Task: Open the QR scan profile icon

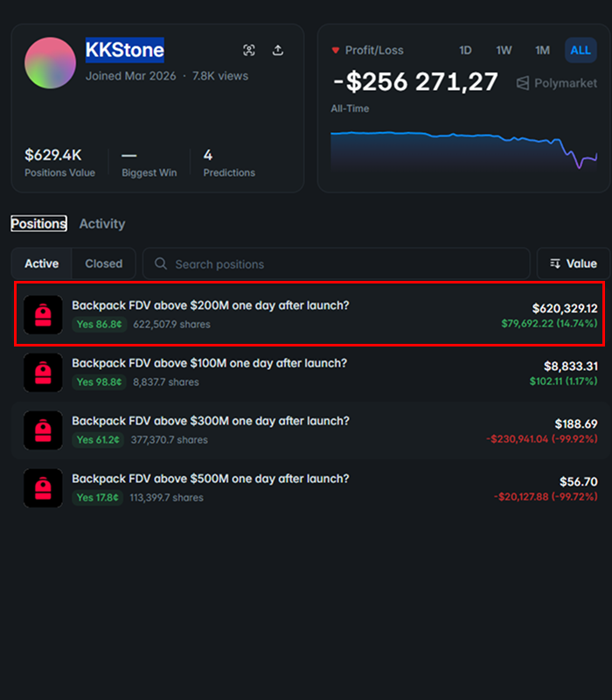Action: pyautogui.click(x=249, y=50)
